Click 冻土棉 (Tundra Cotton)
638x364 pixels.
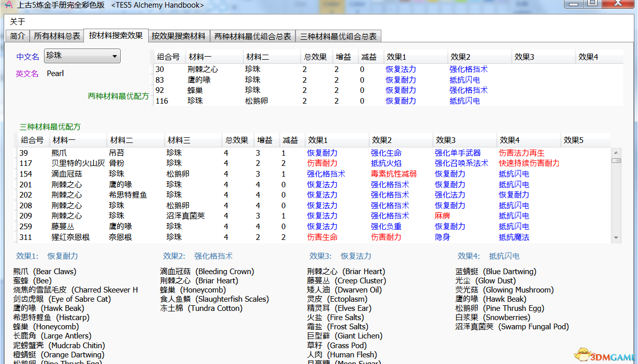201,308
